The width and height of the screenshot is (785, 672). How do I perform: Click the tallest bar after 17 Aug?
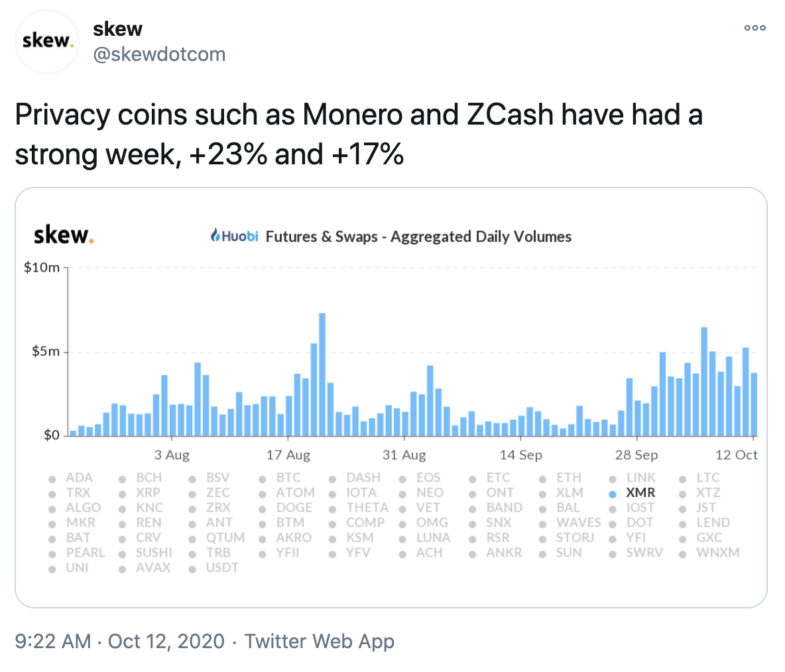tap(322, 374)
